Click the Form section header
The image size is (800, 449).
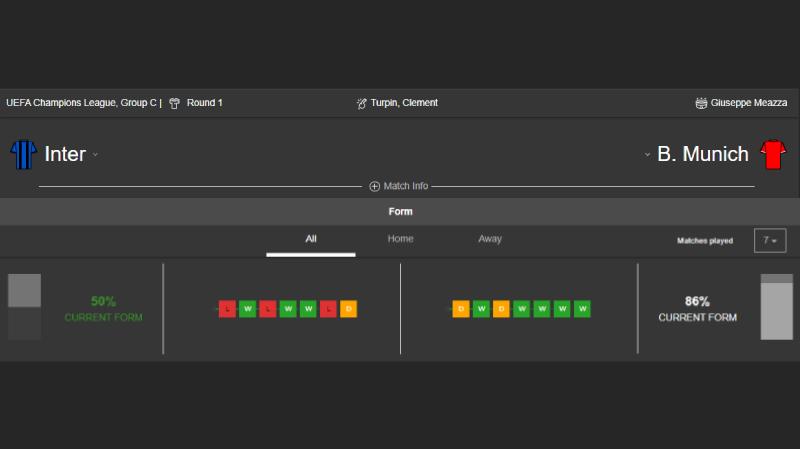(400, 212)
